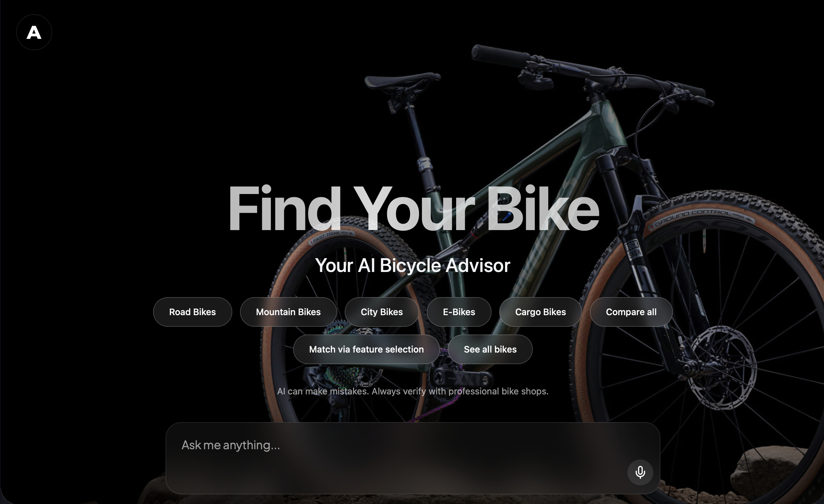Open the City Bikes category
Image resolution: width=824 pixels, height=504 pixels.
point(382,312)
